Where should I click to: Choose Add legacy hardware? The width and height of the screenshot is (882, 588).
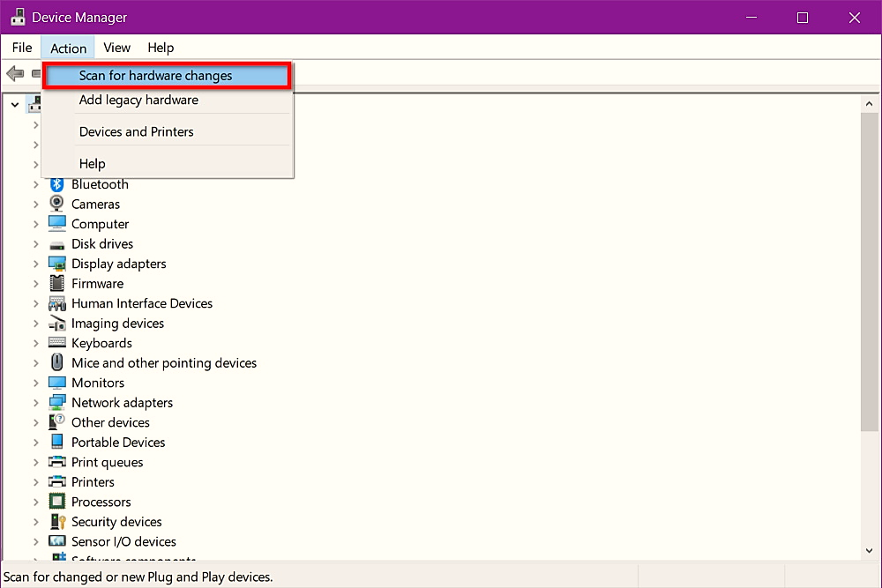click(168, 100)
